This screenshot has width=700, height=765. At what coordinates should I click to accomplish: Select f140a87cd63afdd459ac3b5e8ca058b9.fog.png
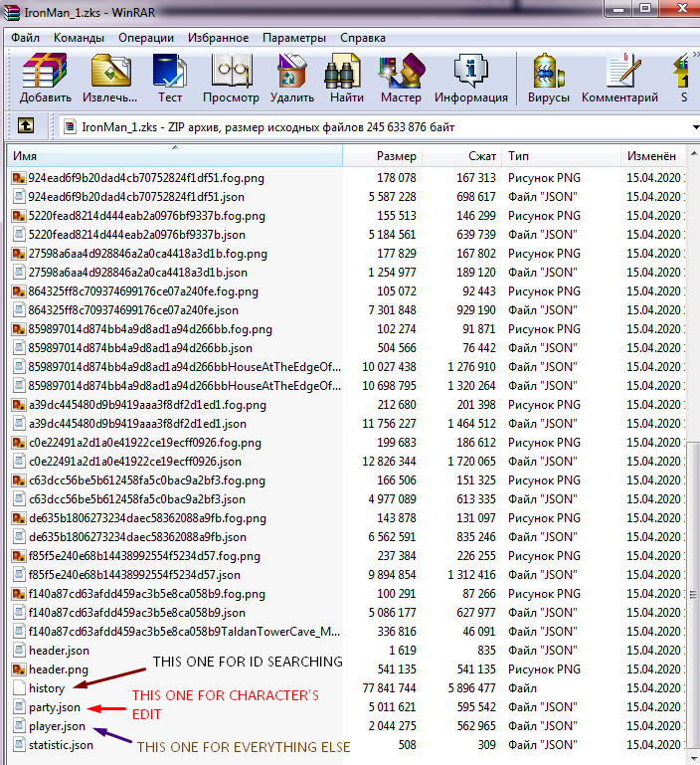pyautogui.click(x=147, y=594)
